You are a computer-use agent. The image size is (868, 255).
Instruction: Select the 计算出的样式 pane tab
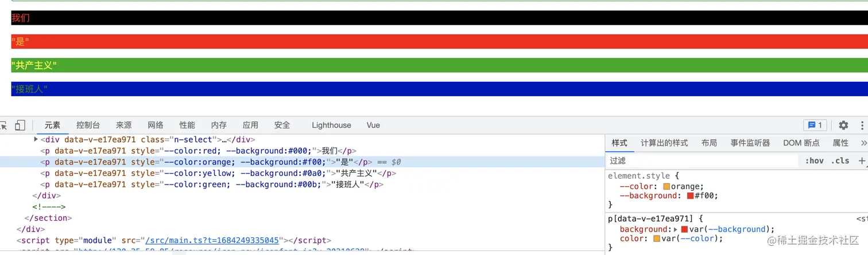pyautogui.click(x=664, y=143)
